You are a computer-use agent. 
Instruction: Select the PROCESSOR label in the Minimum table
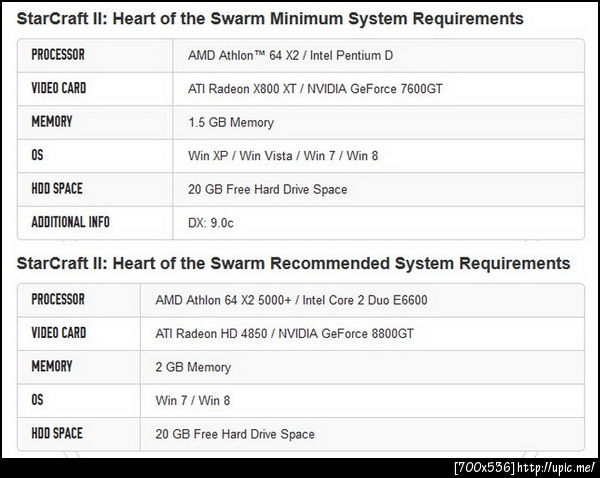pos(58,54)
